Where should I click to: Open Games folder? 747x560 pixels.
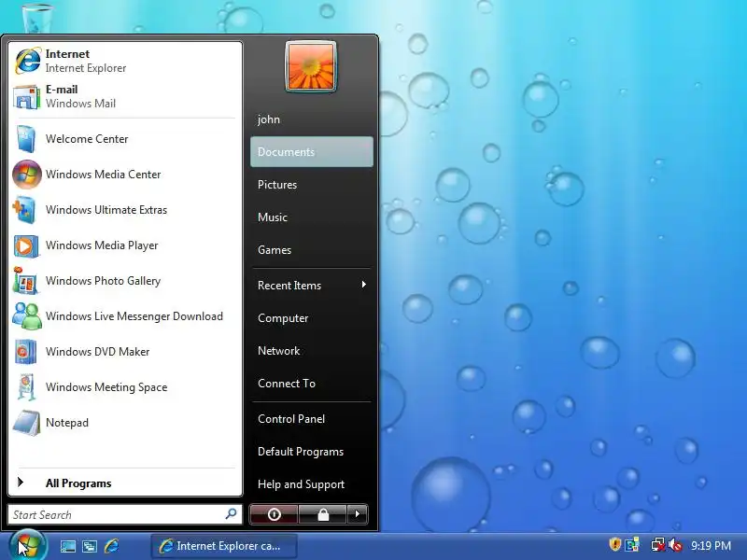click(312, 250)
